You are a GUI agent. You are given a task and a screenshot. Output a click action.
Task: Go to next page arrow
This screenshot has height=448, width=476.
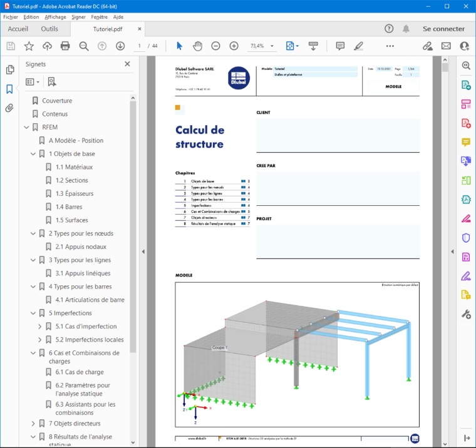click(x=120, y=46)
